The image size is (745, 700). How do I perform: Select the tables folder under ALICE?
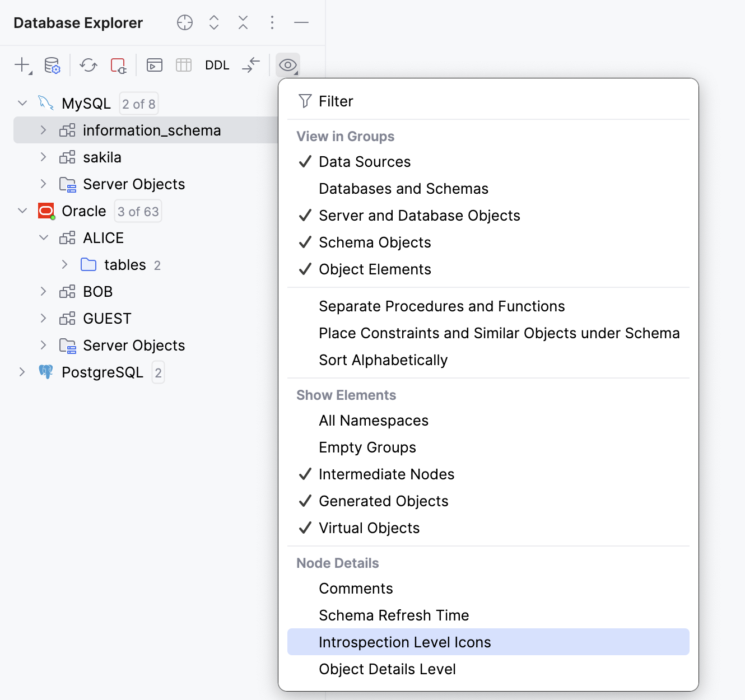[x=124, y=265]
